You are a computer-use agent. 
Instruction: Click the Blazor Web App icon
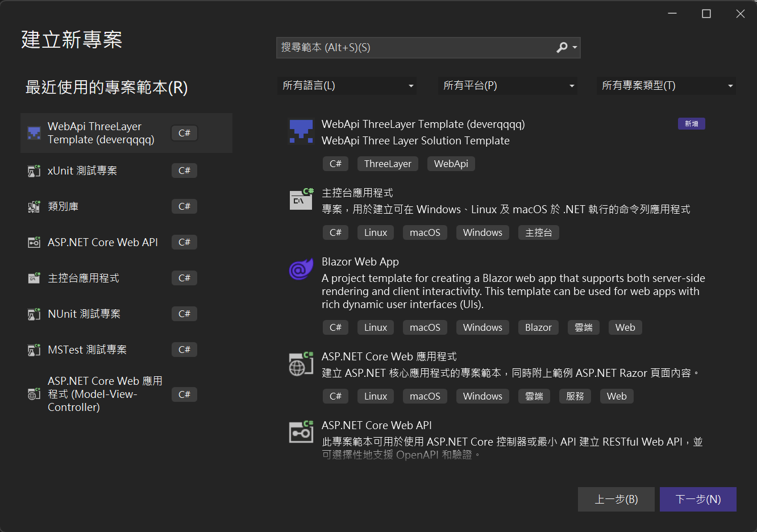[x=301, y=268]
